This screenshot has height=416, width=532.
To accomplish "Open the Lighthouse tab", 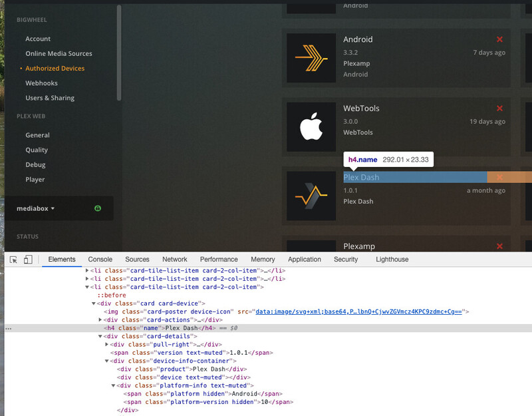I will (x=392, y=260).
